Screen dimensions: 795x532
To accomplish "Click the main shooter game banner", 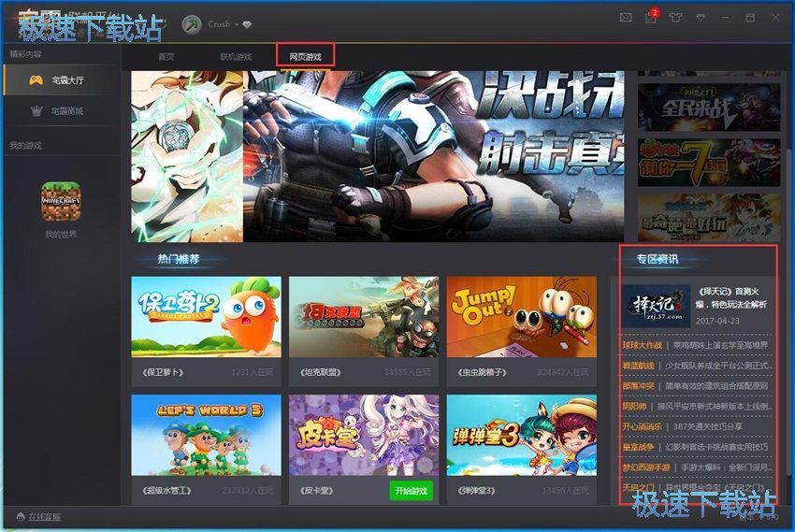I will pos(433,156).
